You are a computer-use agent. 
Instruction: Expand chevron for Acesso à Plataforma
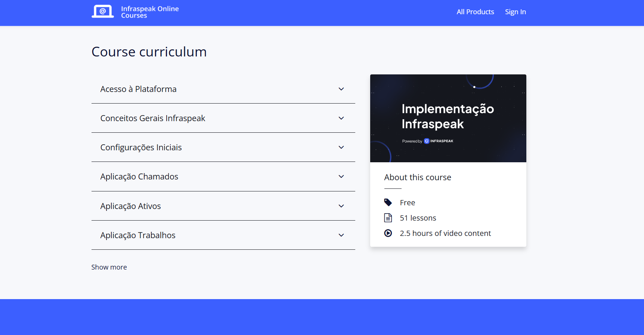click(341, 89)
